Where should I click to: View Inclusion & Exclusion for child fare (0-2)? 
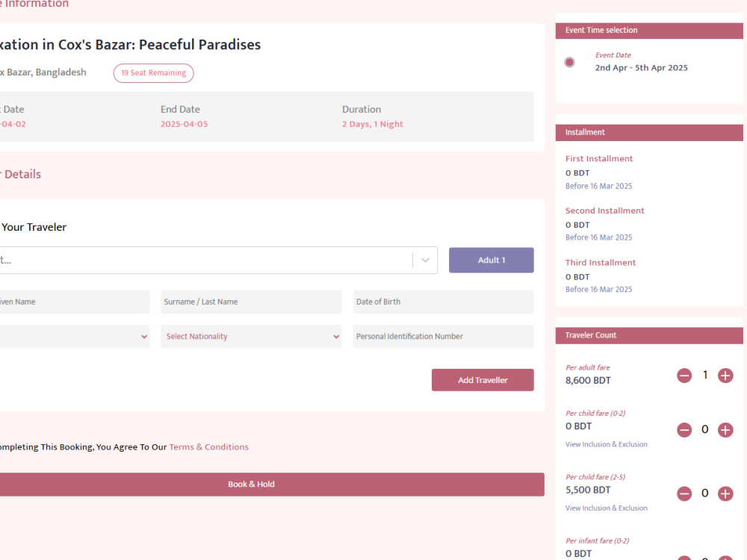click(606, 444)
